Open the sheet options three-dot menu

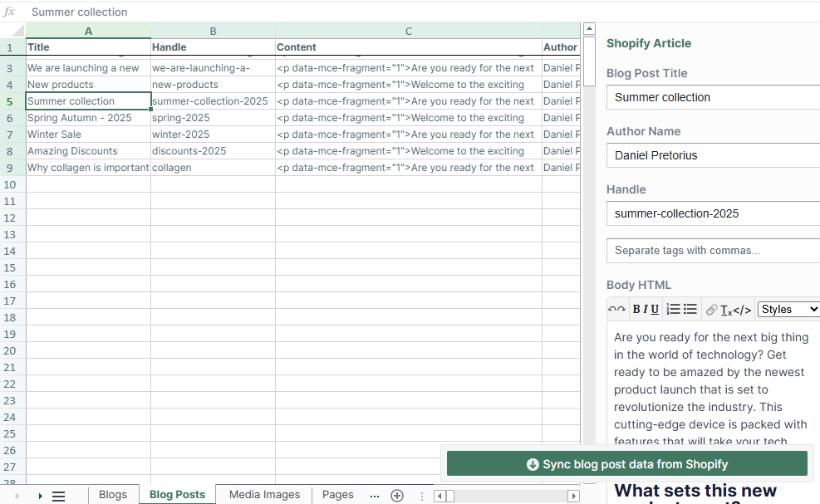420,495
